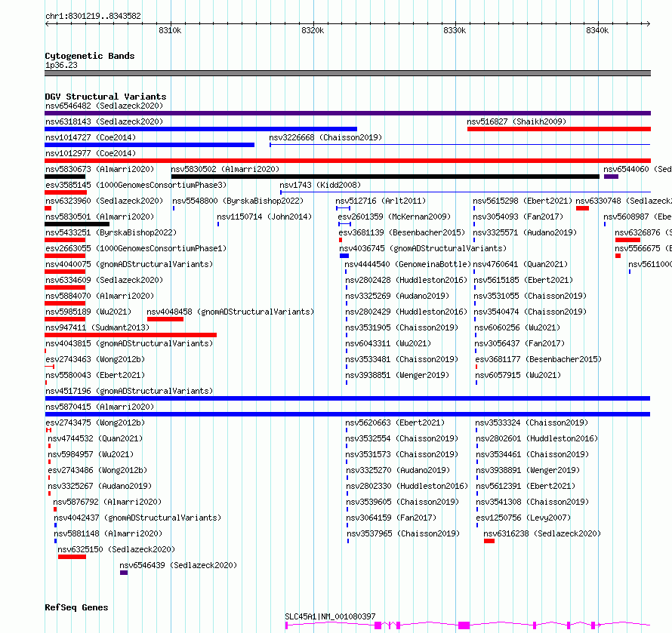
Task: Click nsv3054093 (Fan2017) label
Action: 518,217
